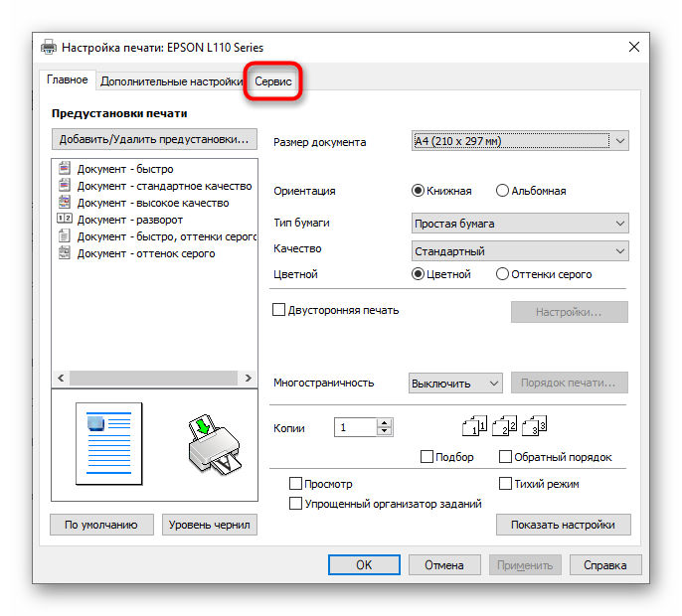
Task: Open the 'Дополнительные настройки' tab
Action: click(x=169, y=81)
